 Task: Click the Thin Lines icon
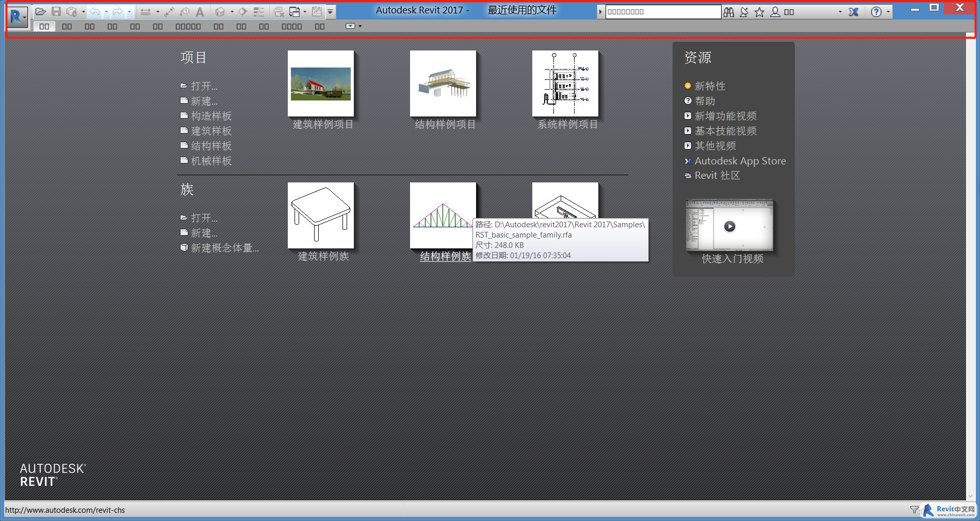(x=259, y=11)
